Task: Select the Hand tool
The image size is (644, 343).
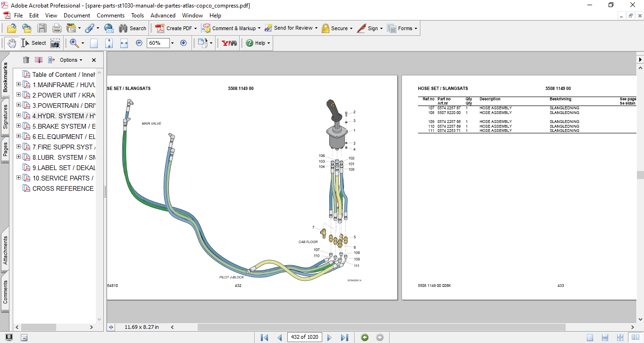Action: pos(11,43)
